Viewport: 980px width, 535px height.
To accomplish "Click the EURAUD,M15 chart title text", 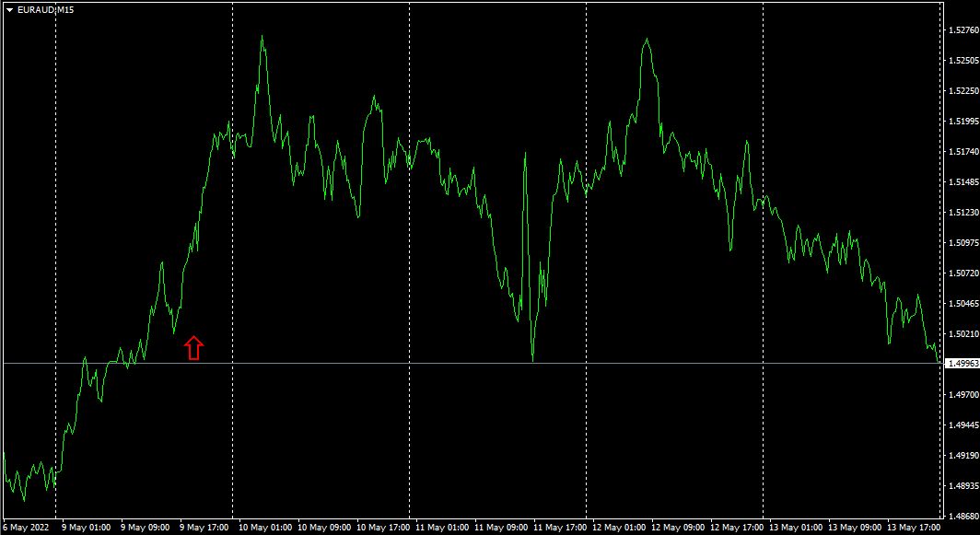I will coord(46,10).
